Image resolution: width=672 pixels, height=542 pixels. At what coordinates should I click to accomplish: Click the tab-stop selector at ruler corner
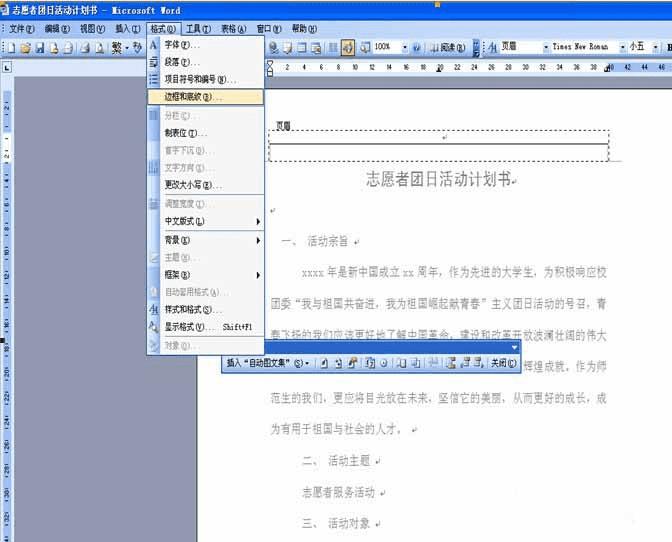pyautogui.click(x=7, y=67)
